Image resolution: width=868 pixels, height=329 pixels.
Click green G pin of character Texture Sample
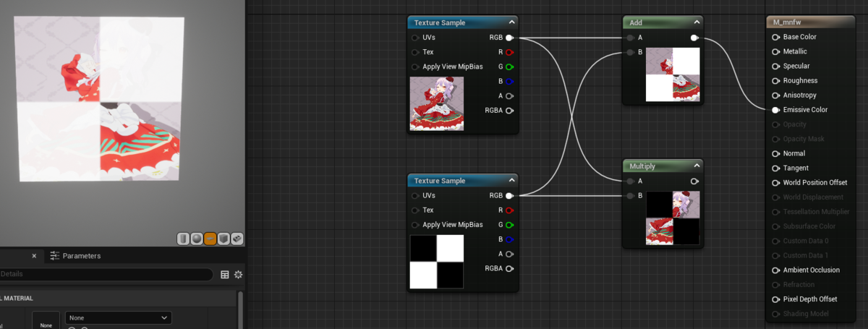pos(509,67)
